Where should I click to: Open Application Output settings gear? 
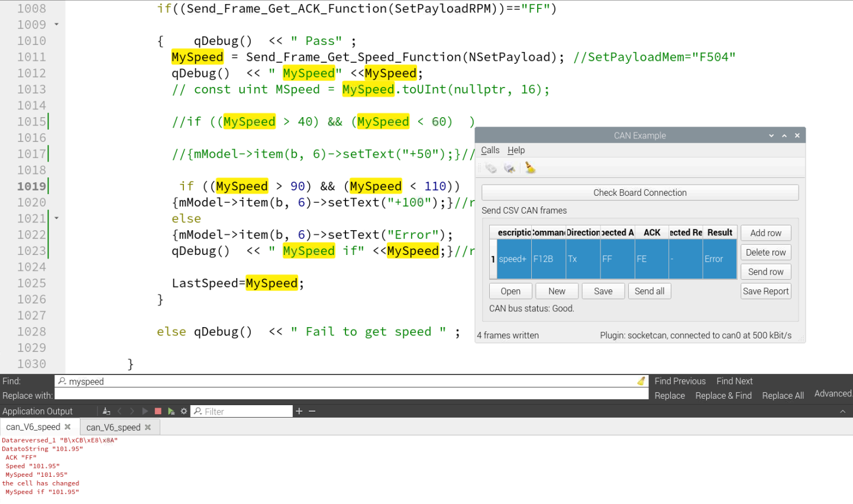pos(184,411)
